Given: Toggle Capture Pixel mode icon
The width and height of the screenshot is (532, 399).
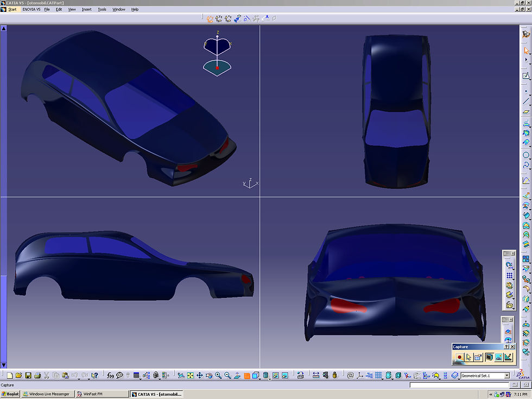Looking at the screenshot, I should pos(498,357).
